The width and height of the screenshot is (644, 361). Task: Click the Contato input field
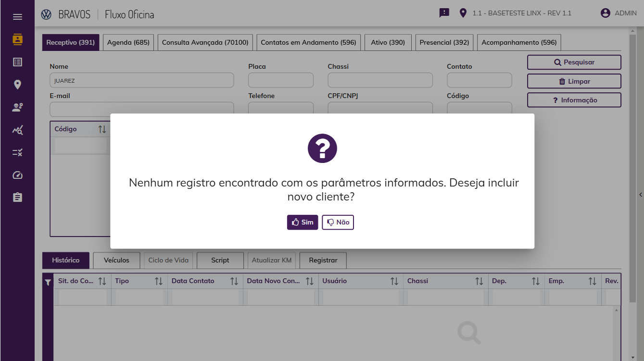[480, 80]
